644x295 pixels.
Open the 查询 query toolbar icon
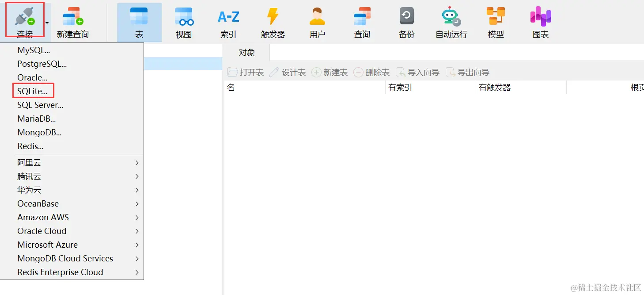click(362, 17)
